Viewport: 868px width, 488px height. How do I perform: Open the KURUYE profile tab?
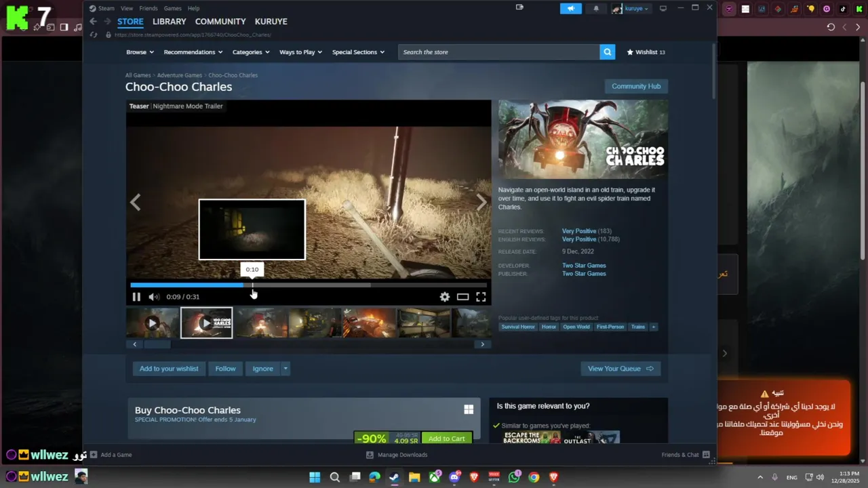271,22
